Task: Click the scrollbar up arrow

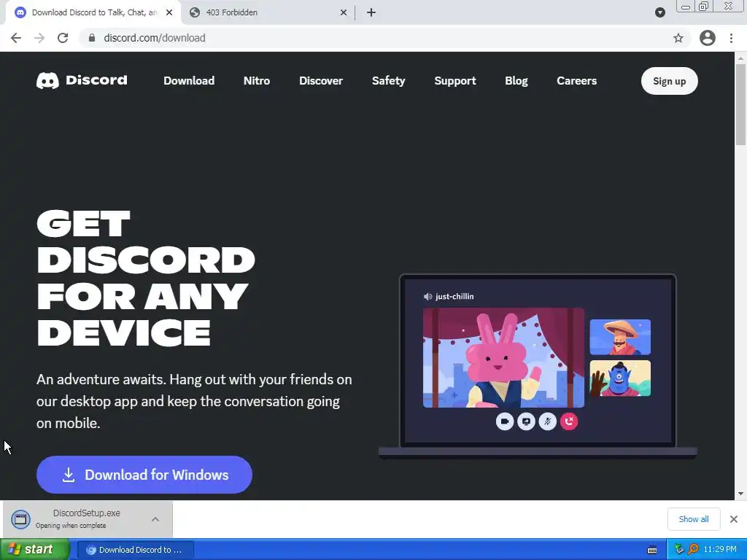Action: pos(740,58)
